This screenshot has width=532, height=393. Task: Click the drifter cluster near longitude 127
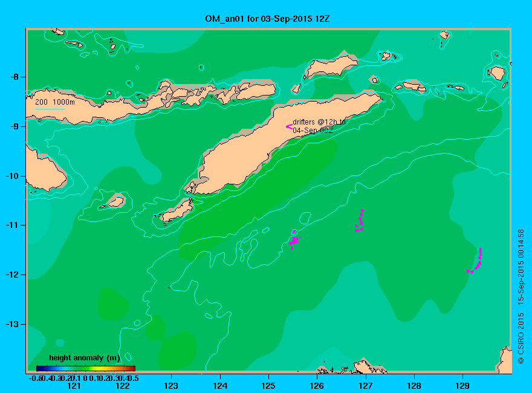[359, 221]
